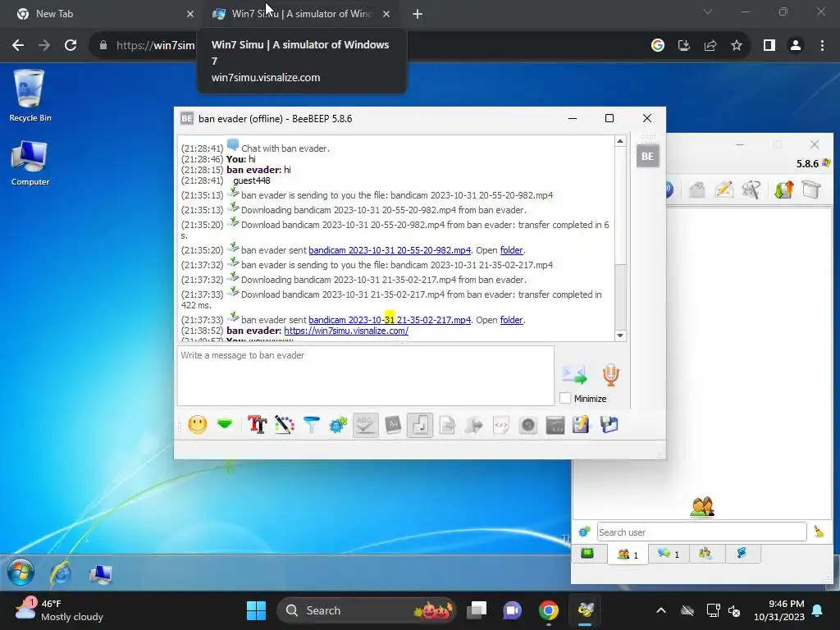The height and width of the screenshot is (630, 840).
Task: Reload the browser page
Action: (71, 46)
